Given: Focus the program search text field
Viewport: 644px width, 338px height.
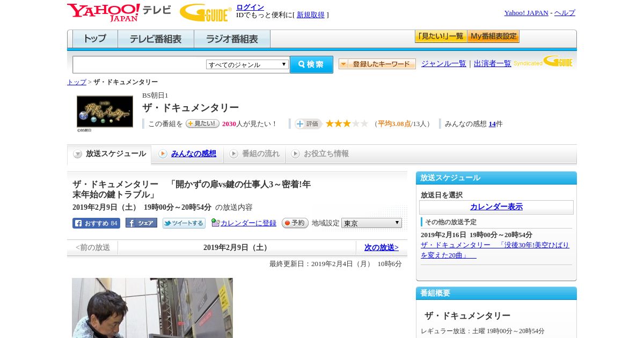Looking at the screenshot, I should [140, 64].
